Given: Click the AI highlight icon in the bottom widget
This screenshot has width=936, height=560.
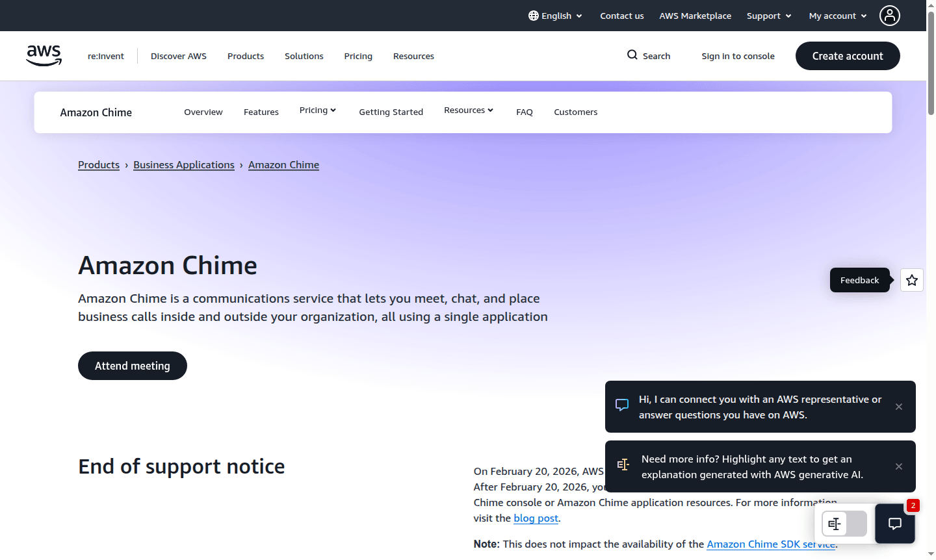Looking at the screenshot, I should (x=834, y=524).
